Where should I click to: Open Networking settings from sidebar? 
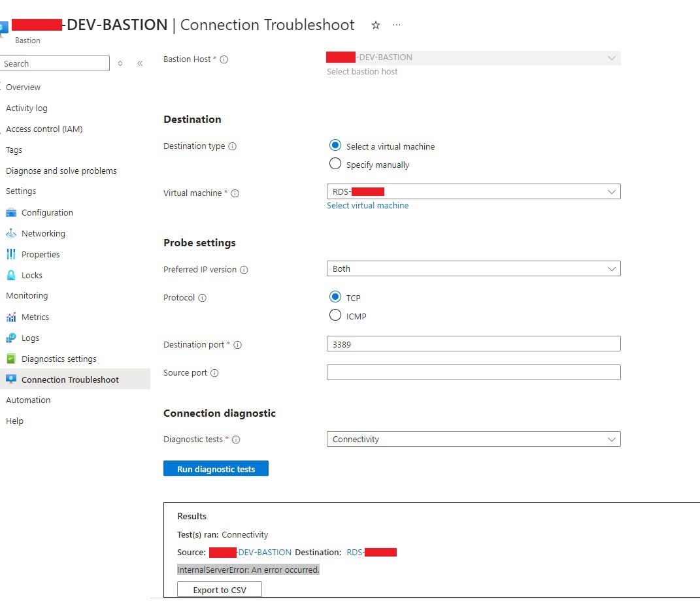tap(12, 233)
